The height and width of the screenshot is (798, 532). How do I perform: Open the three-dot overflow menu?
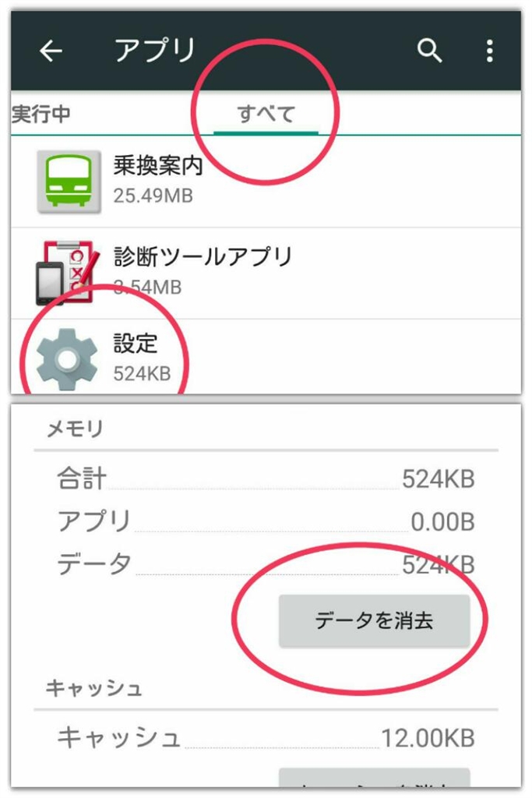(489, 51)
